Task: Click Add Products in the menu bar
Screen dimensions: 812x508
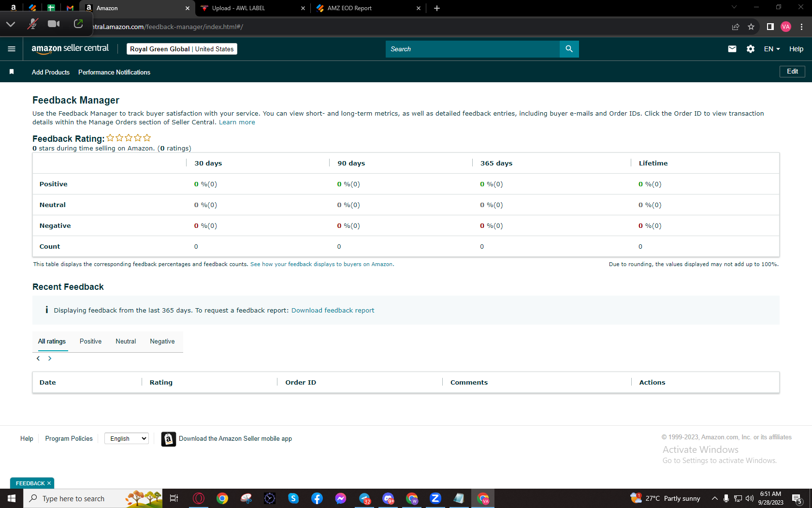Action: (51, 72)
